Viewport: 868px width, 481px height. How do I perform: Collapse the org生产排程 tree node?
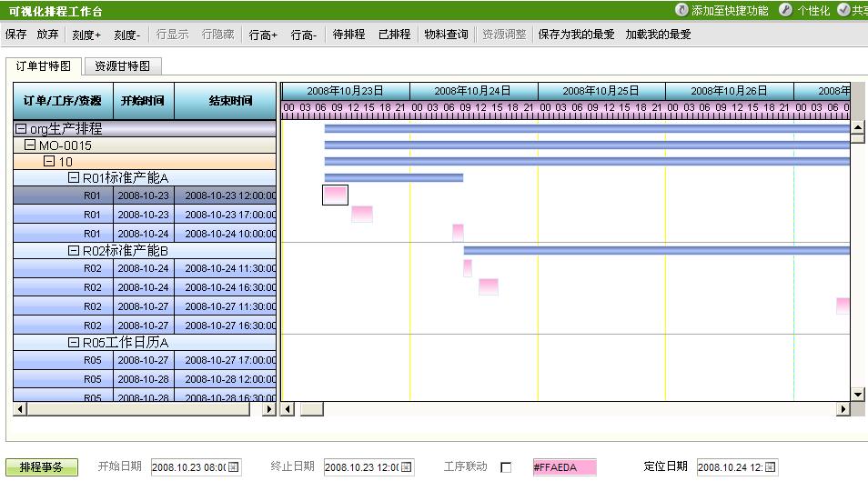coord(21,128)
